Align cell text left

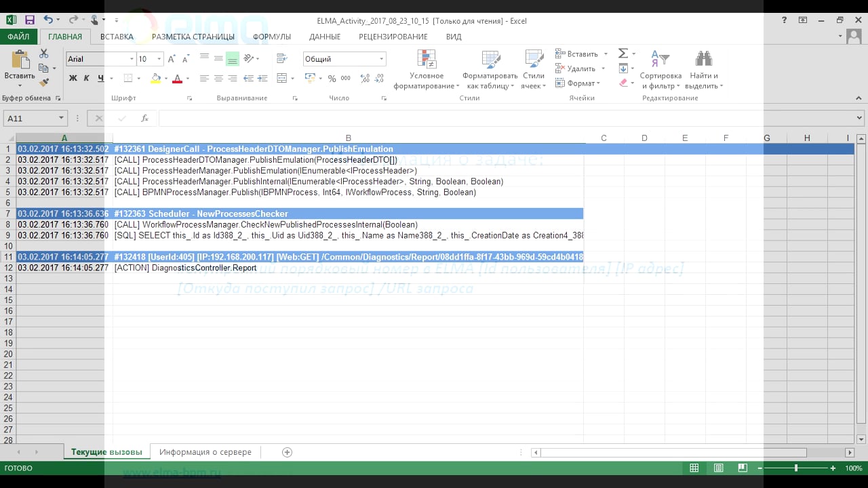(x=204, y=79)
